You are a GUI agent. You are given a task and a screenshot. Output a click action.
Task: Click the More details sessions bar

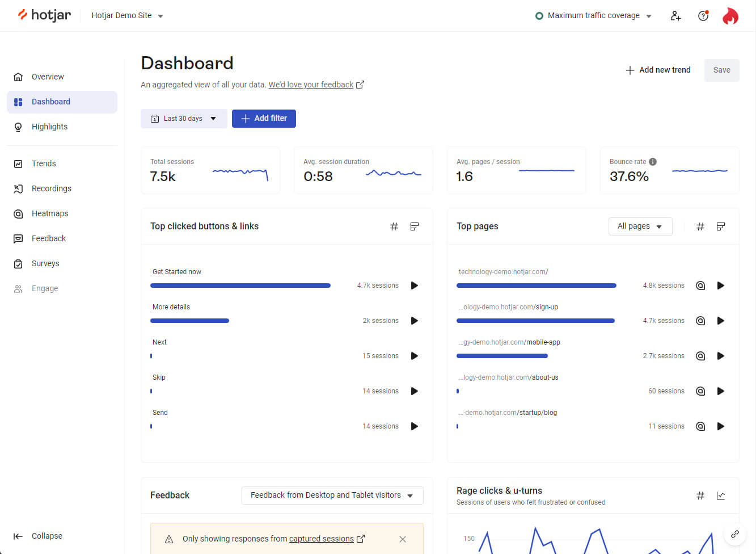tap(189, 321)
